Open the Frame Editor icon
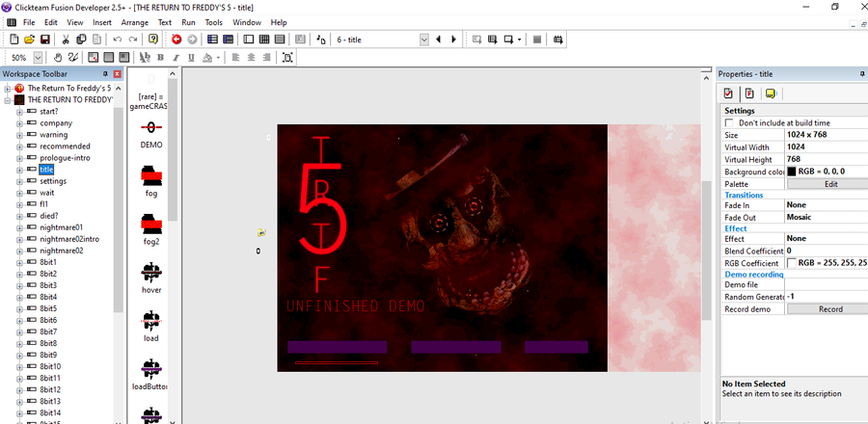The width and height of the screenshot is (868, 424). coord(249,40)
